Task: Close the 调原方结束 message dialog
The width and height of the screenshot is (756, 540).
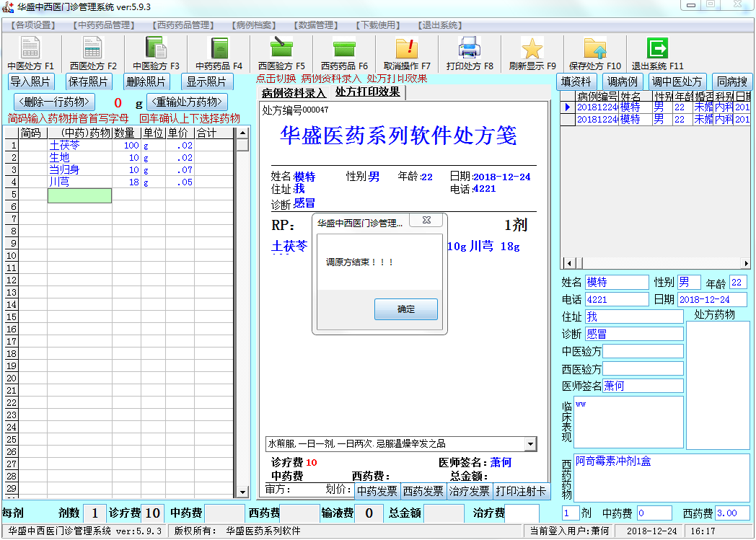Action: tap(426, 220)
